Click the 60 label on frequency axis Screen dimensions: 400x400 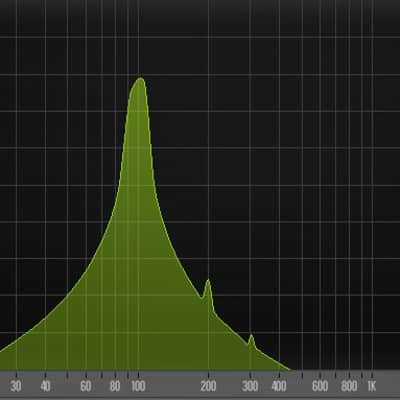[86, 386]
